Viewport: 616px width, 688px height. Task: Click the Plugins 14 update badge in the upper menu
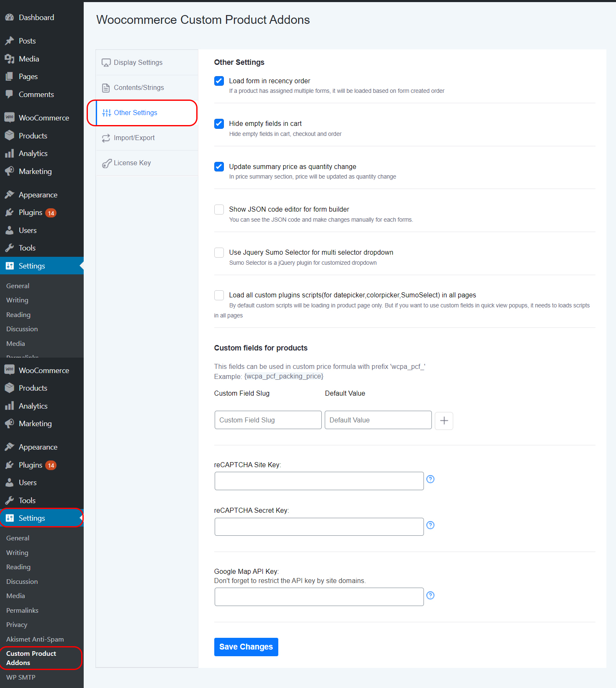click(51, 213)
